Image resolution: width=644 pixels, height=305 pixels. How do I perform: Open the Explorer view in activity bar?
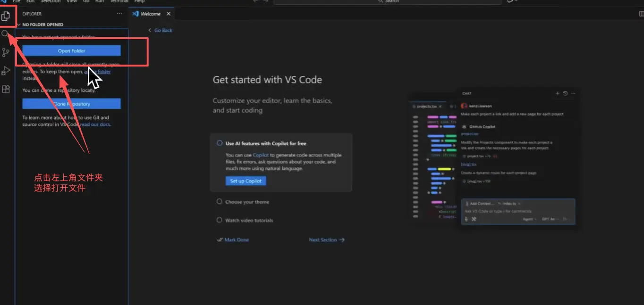6,16
